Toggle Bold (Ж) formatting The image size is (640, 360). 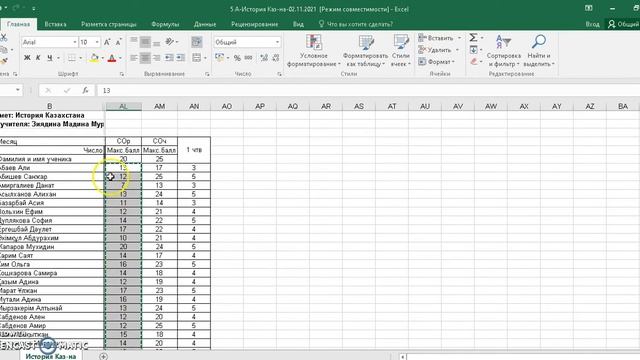[27, 58]
